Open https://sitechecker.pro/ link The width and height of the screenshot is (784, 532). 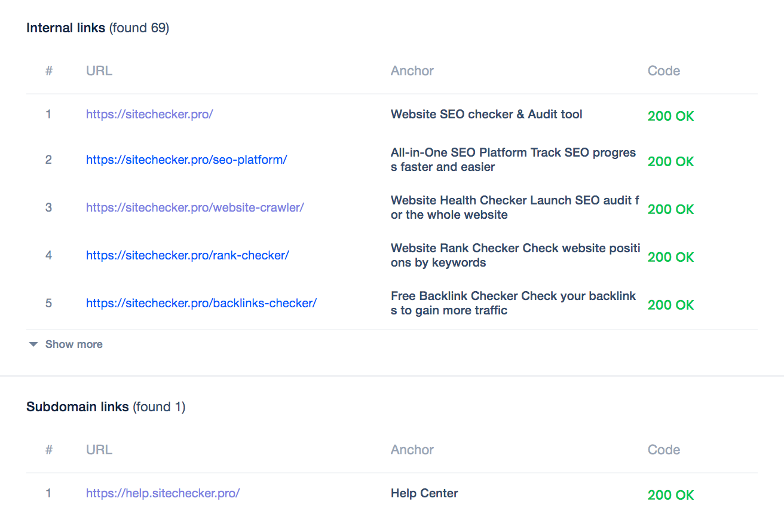tap(149, 114)
